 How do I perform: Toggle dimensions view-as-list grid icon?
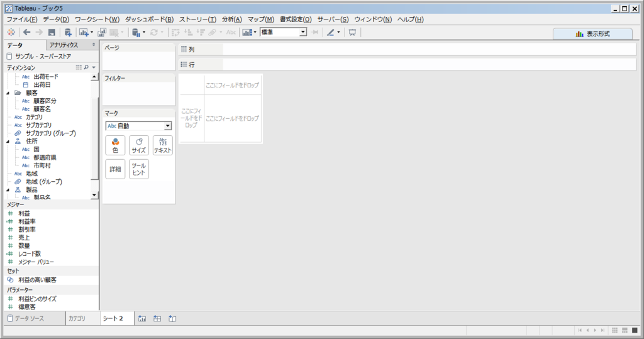pos(79,67)
